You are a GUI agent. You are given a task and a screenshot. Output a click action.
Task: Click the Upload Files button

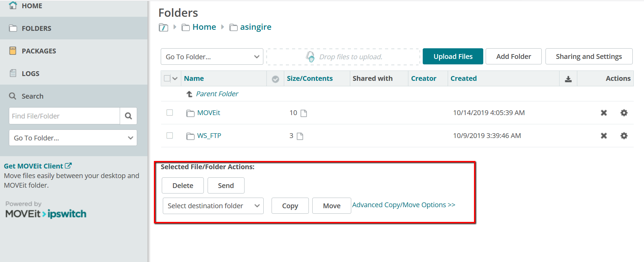click(453, 56)
